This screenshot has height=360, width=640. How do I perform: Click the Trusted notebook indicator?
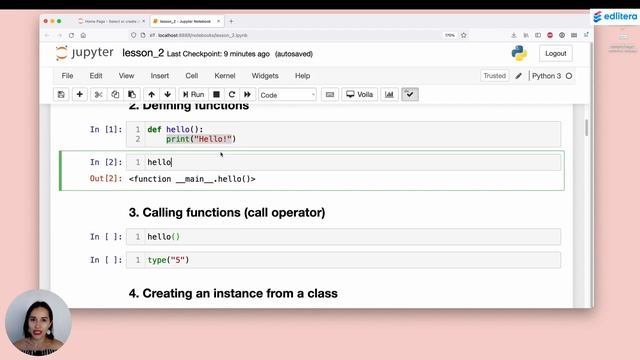click(x=495, y=76)
